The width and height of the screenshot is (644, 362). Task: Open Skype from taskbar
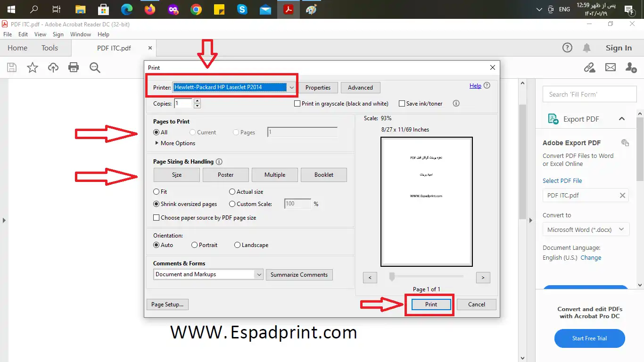click(242, 9)
